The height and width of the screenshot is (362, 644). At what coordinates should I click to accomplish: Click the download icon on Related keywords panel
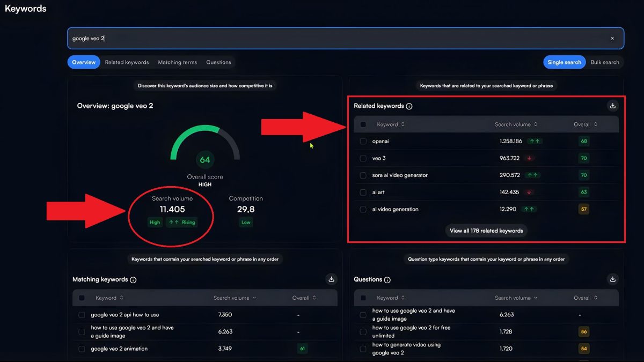coord(612,106)
